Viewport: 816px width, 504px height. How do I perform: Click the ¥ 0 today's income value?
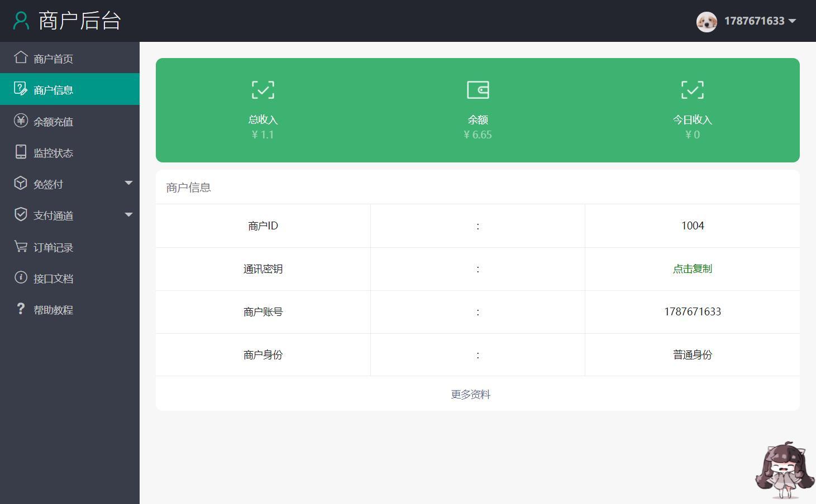(x=693, y=135)
